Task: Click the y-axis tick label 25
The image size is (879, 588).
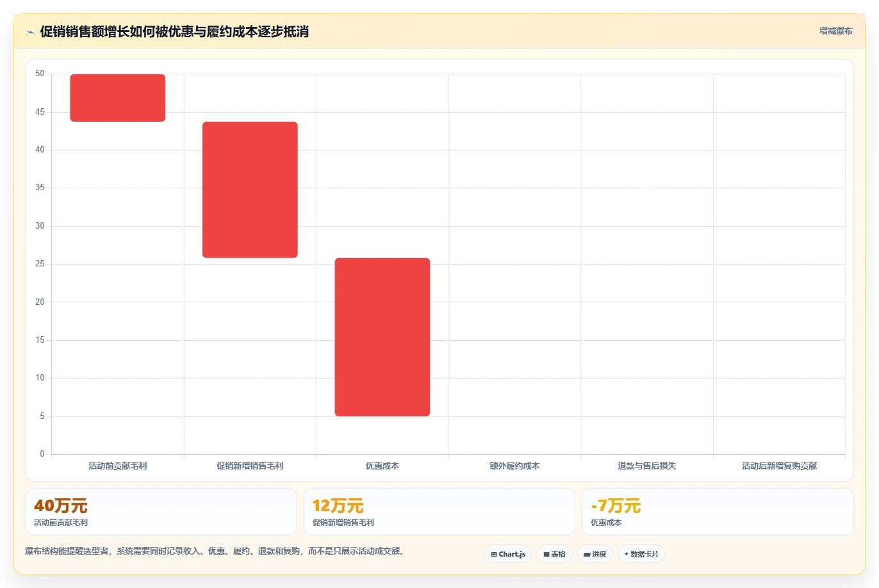Action: click(x=40, y=264)
